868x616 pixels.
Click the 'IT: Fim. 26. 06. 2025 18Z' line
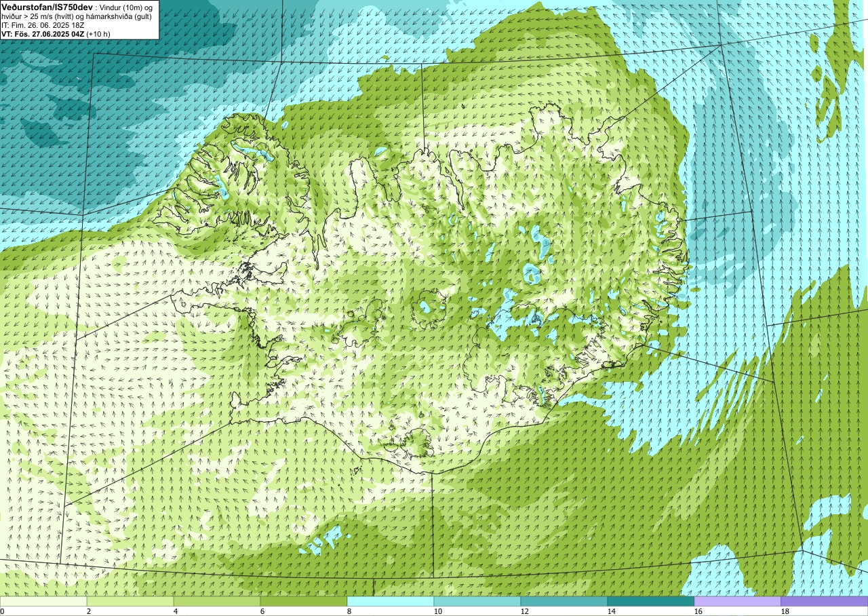pos(42,24)
